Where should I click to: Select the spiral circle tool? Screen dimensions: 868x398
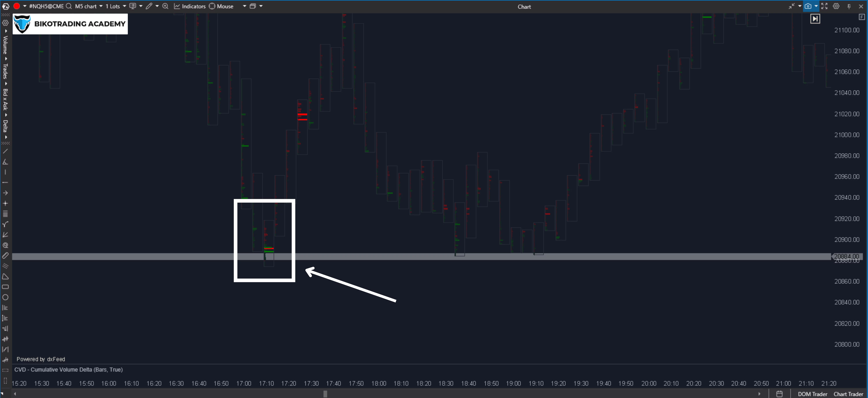pos(5,245)
